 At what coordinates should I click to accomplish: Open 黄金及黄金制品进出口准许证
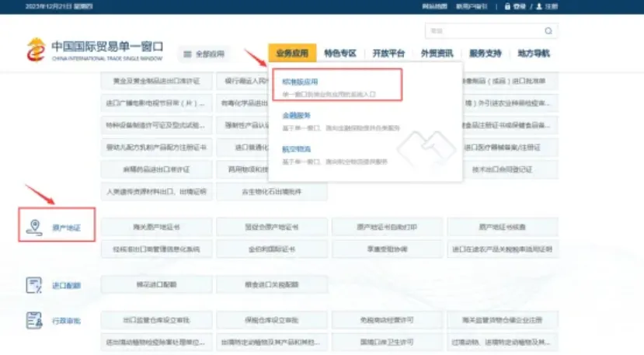pos(156,81)
